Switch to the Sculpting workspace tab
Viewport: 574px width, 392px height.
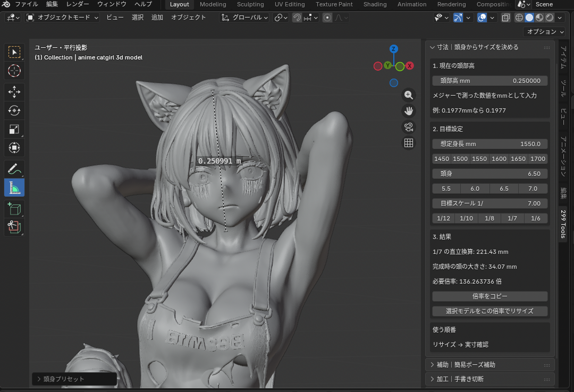coord(250,4)
